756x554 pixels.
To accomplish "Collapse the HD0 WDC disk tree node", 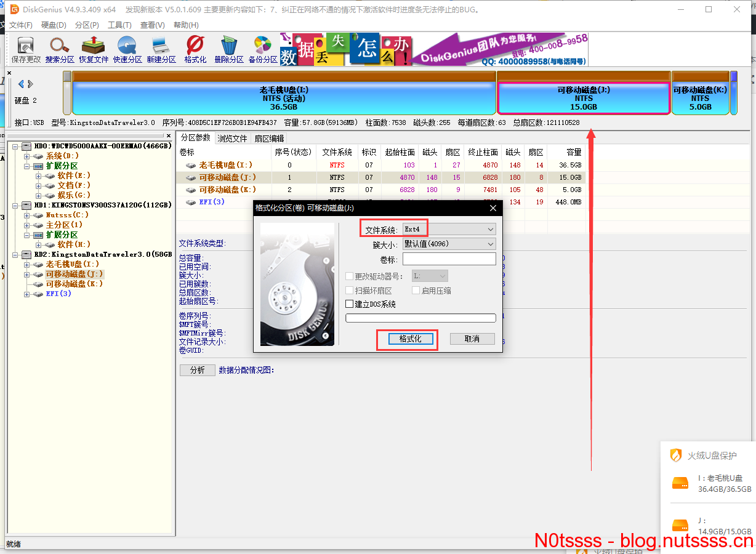I will tap(15, 146).
